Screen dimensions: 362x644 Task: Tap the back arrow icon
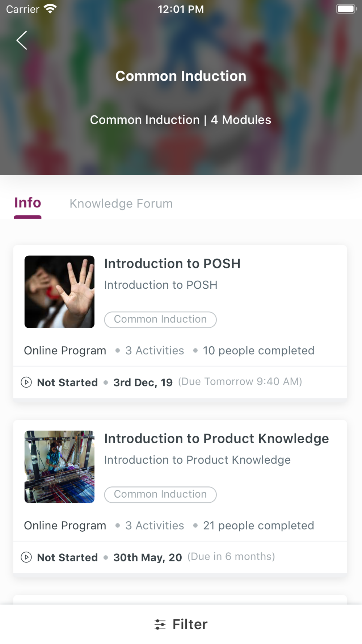(22, 40)
